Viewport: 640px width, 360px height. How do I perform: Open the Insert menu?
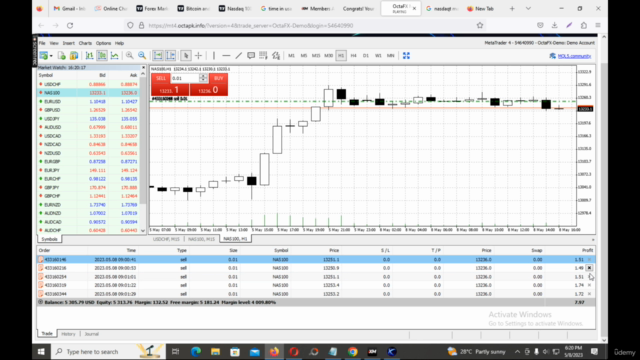(x=69, y=43)
